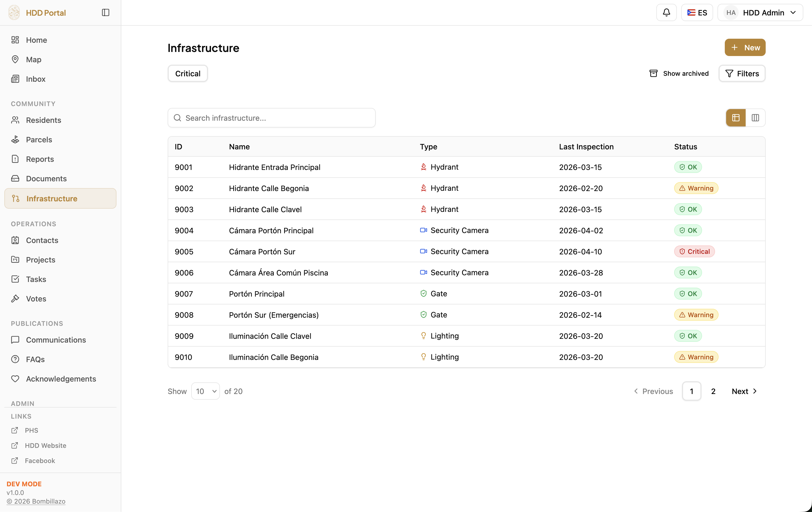Click Lighting icon for Iluminación Calle Begonia
Screen dimensions: 812x512
click(424, 357)
